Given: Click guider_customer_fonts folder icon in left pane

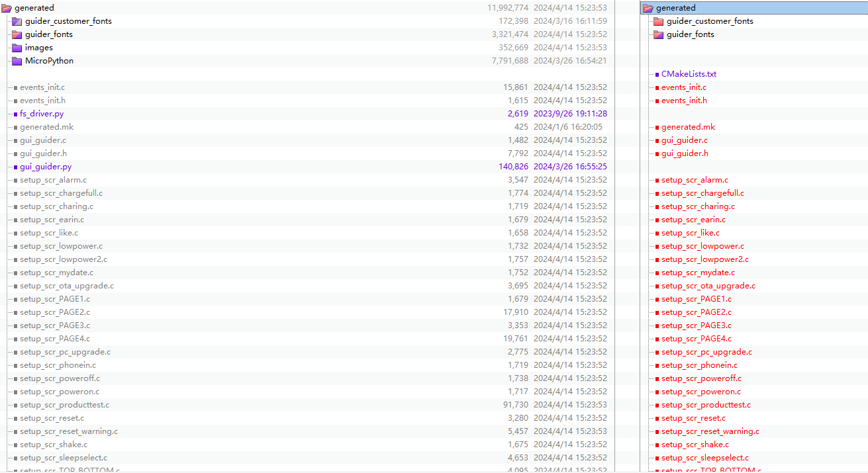Looking at the screenshot, I should (x=17, y=21).
